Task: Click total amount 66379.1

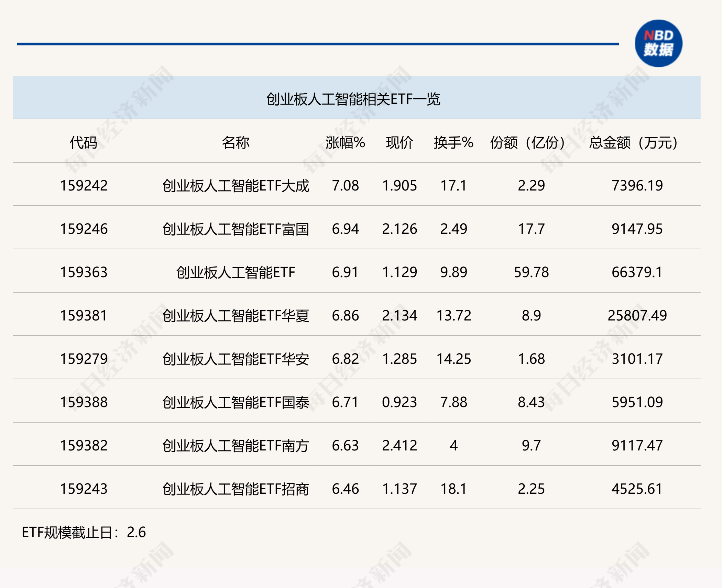Action: tap(636, 272)
